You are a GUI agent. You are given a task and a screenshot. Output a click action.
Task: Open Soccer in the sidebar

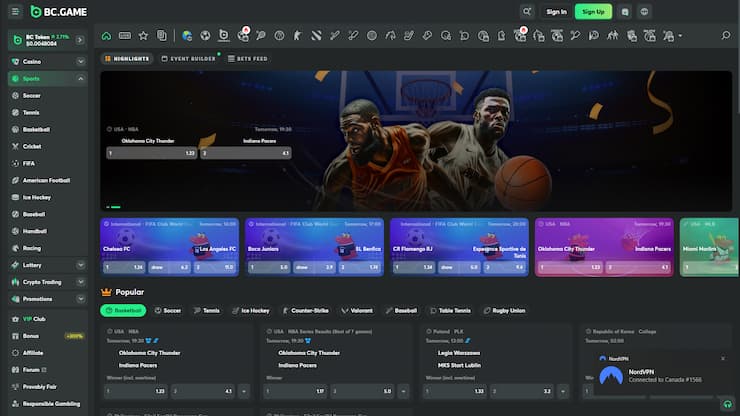coord(47,96)
